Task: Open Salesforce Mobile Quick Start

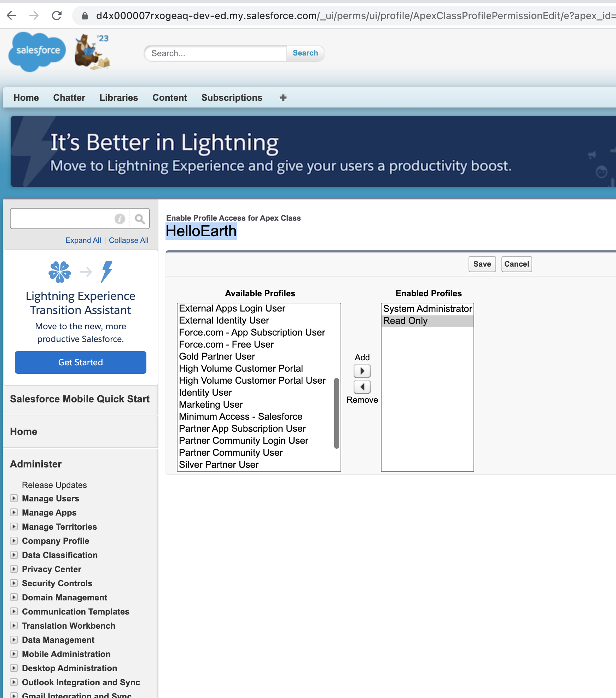Action: point(80,399)
